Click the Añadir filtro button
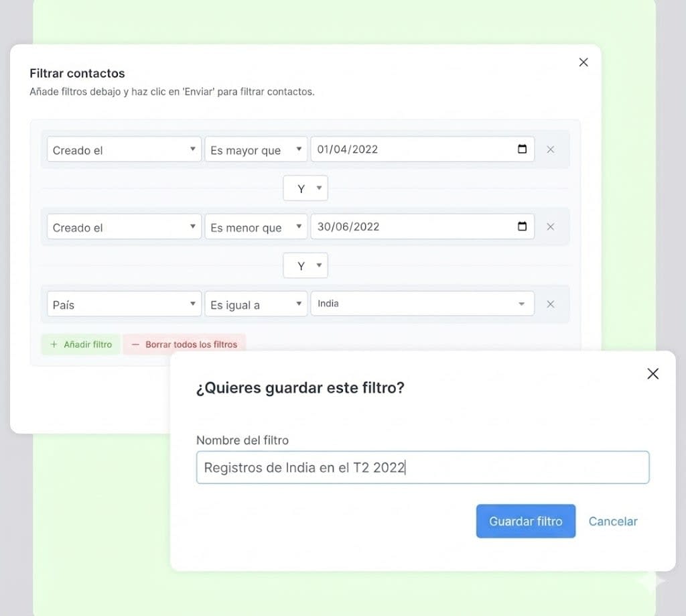 [x=80, y=344]
